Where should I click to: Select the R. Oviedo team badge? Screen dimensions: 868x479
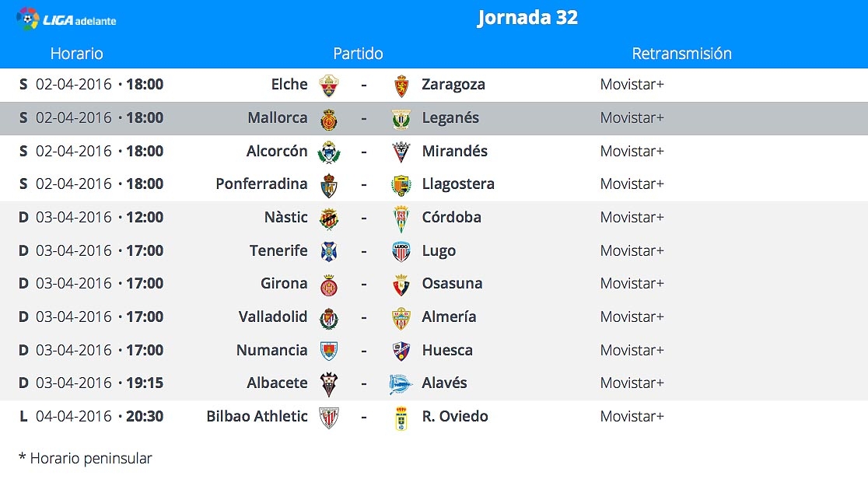(x=401, y=418)
